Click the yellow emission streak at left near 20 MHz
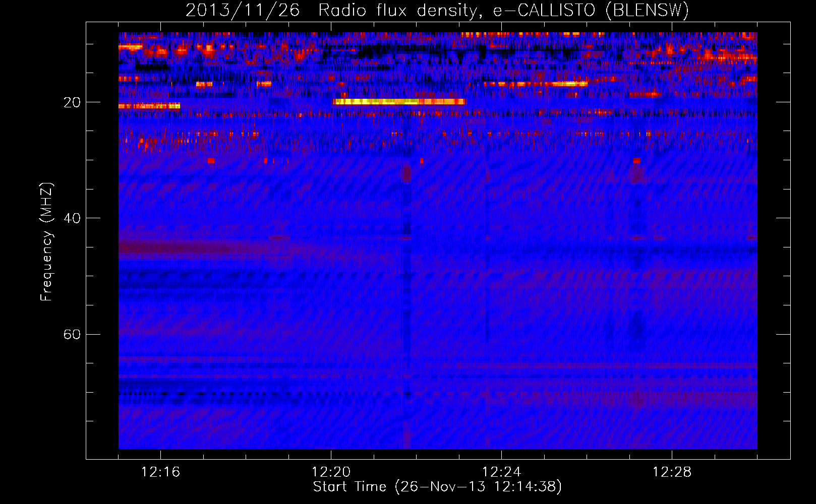 point(149,106)
